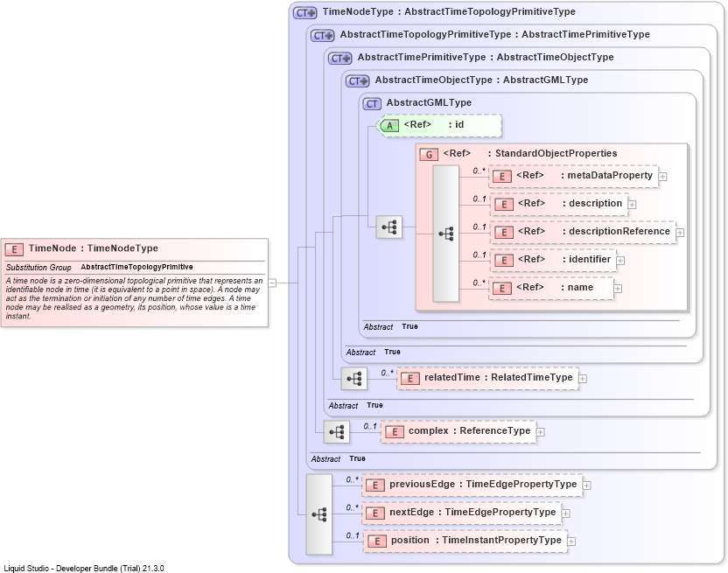Click the E icon beside identifier
728x573 pixels.
504,260
